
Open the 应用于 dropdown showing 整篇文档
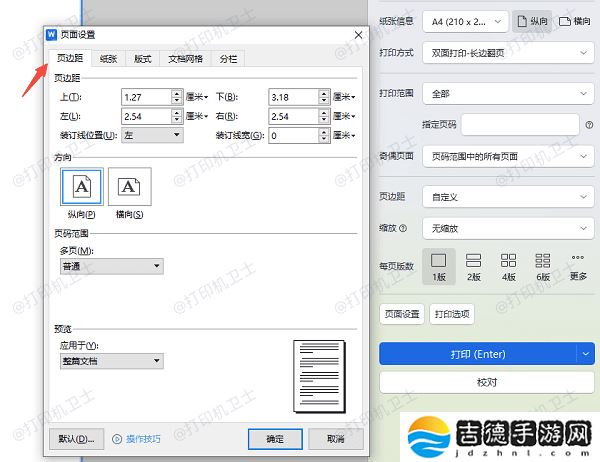click(112, 361)
